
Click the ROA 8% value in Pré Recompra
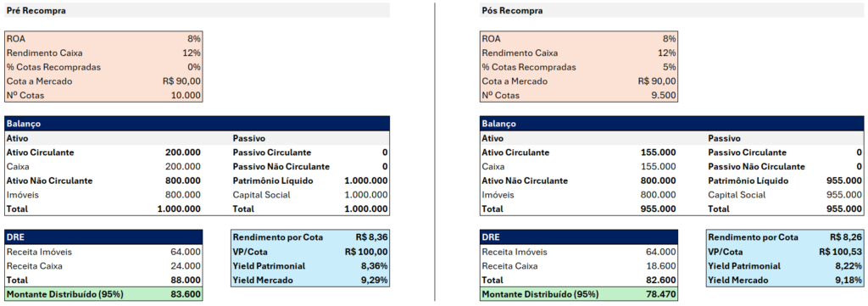pyautogui.click(x=194, y=39)
